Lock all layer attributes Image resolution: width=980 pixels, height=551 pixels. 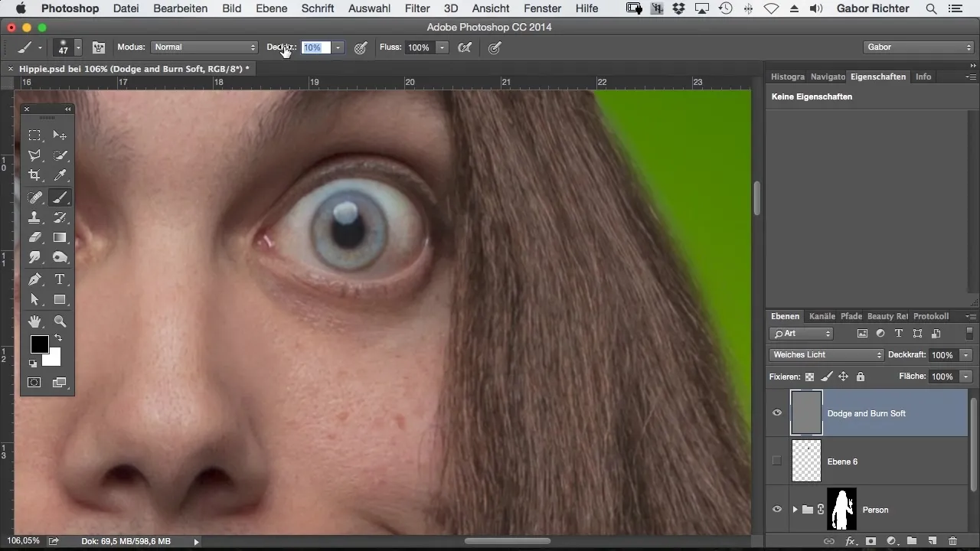coord(861,377)
